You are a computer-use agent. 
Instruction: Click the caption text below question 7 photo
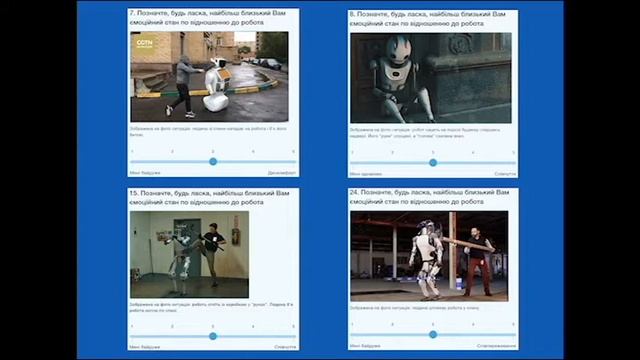208,131
